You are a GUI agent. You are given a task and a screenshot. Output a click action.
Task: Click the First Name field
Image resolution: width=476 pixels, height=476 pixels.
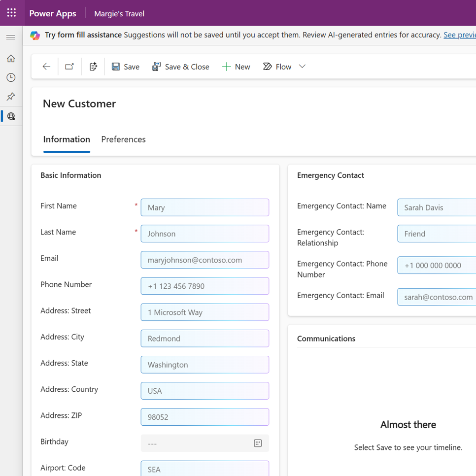point(205,207)
